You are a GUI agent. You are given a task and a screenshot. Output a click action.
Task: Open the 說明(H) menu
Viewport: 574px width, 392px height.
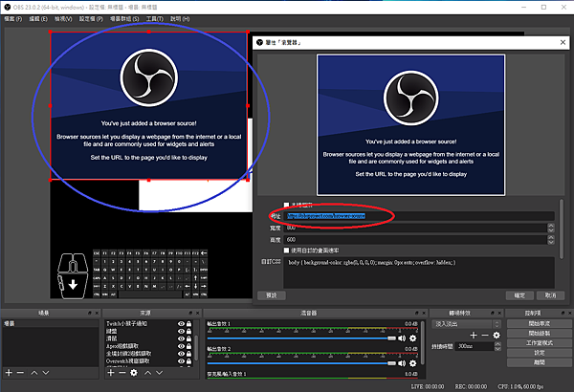click(x=180, y=19)
